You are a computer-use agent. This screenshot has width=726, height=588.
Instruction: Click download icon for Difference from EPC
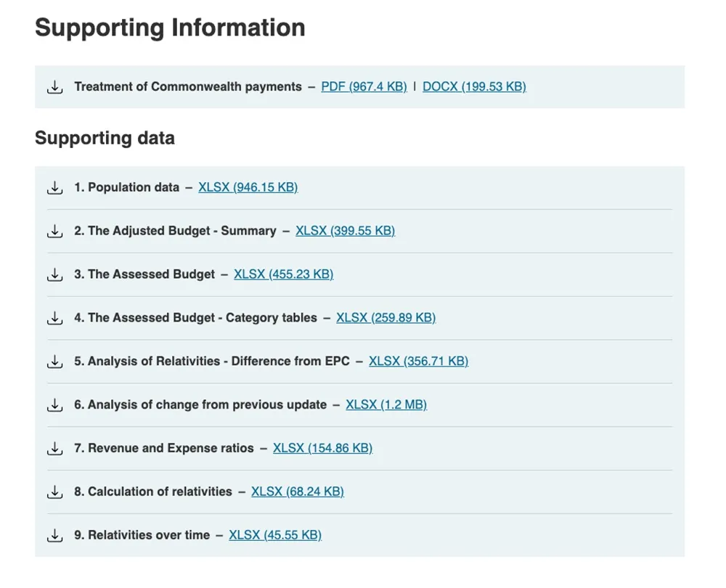point(54,362)
